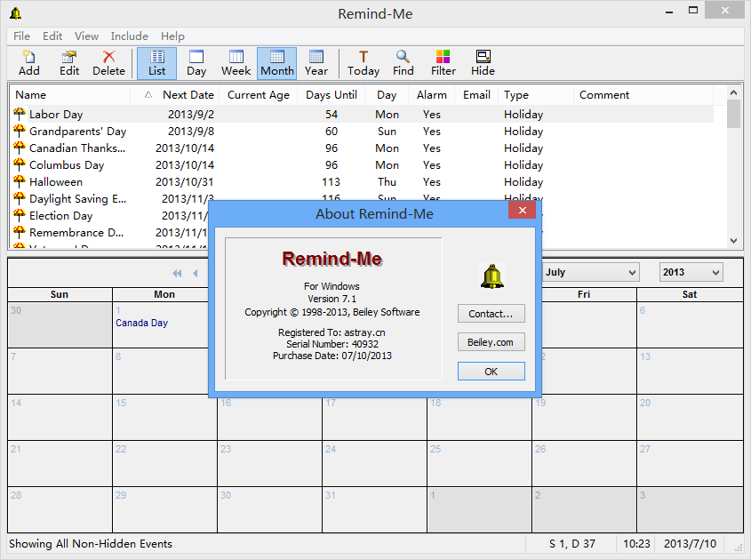Open the Edit menu
The height and width of the screenshot is (560, 751).
[x=52, y=36]
